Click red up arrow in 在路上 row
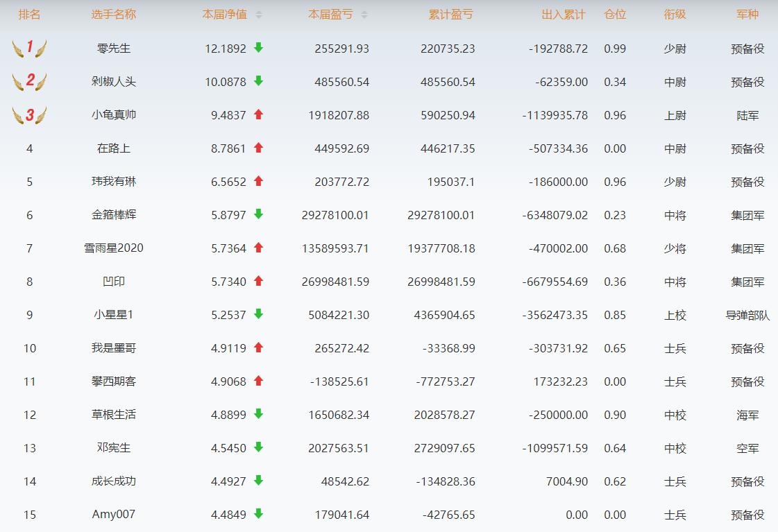Viewport: 778px width, 532px height. pyautogui.click(x=259, y=148)
